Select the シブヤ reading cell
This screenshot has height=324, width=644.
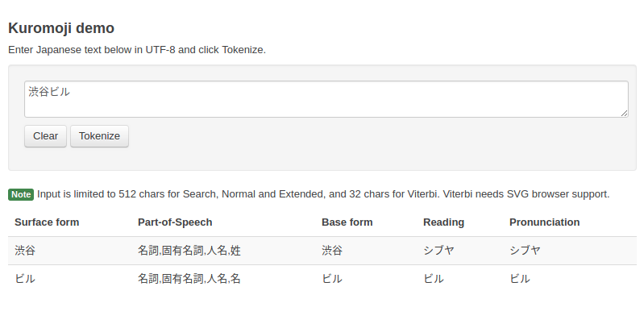coord(438,251)
